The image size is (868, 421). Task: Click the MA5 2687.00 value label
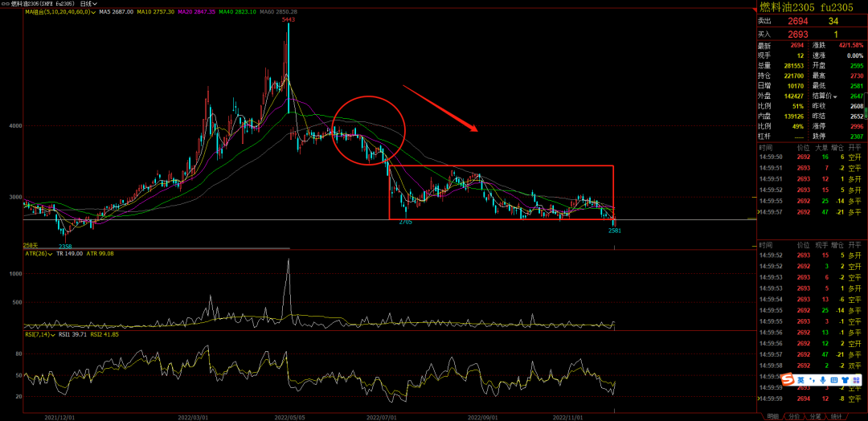117,11
